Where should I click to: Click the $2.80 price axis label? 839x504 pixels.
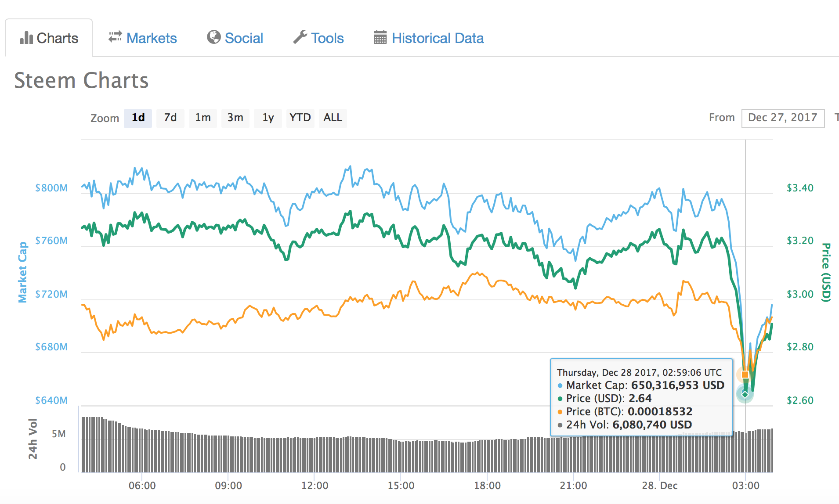(x=800, y=347)
